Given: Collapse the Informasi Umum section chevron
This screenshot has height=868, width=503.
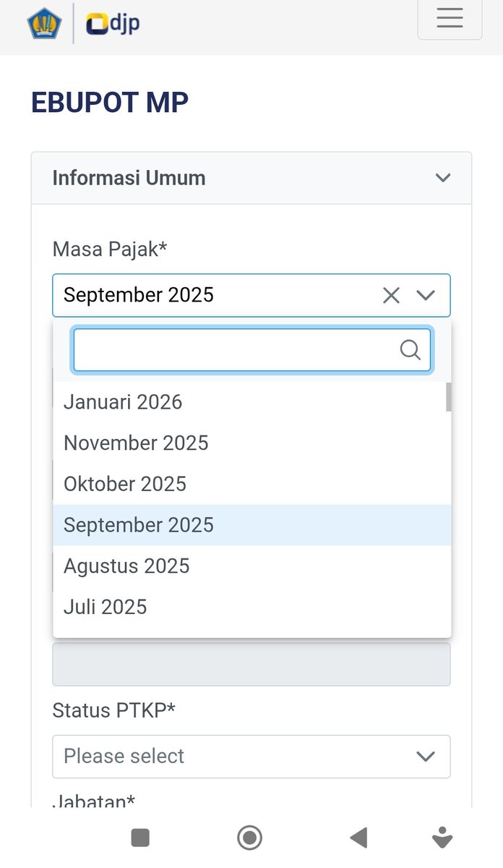Looking at the screenshot, I should click(443, 178).
